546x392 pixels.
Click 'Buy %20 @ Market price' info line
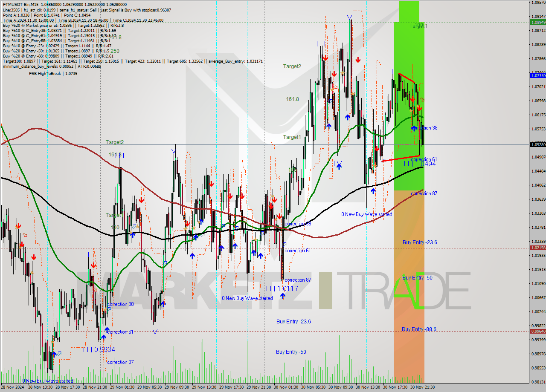(63, 25)
